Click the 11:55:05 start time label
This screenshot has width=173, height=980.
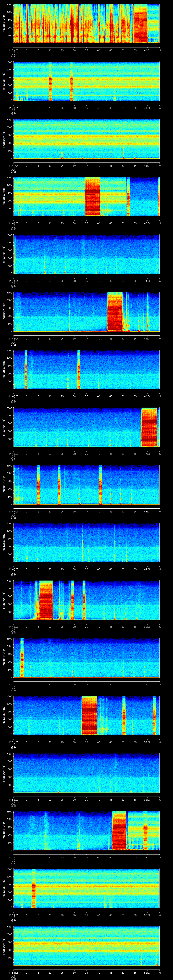click(x=13, y=972)
